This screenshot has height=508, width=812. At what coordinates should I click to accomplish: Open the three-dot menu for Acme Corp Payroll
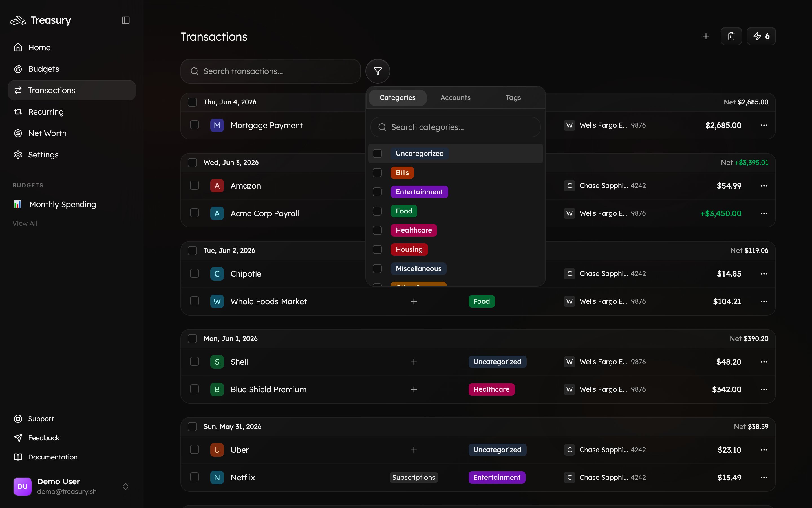tap(764, 213)
